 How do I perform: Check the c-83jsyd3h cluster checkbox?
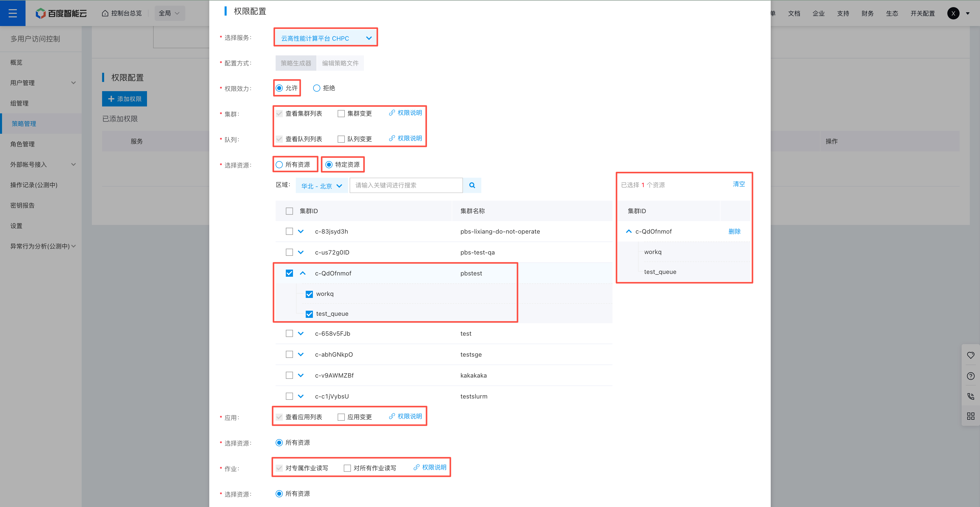[x=289, y=232]
